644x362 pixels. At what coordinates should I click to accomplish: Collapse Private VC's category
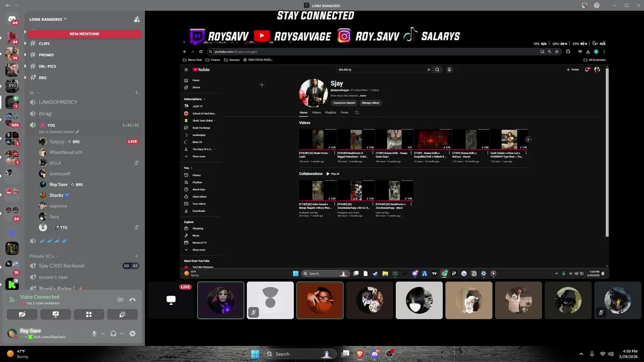point(43,256)
